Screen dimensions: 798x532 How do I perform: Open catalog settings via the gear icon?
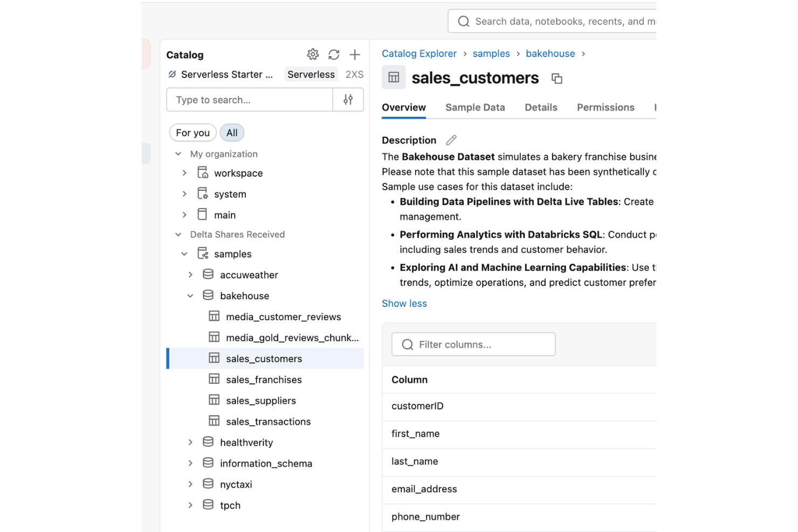pyautogui.click(x=313, y=54)
